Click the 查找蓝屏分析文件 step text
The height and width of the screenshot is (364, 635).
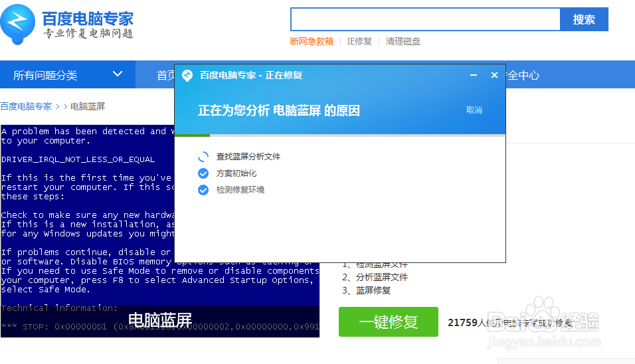[x=248, y=157]
